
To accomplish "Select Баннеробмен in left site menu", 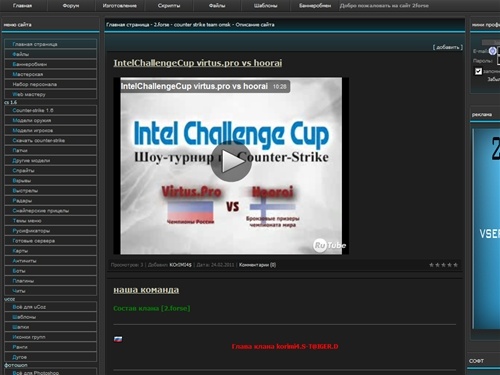I will tap(51, 64).
